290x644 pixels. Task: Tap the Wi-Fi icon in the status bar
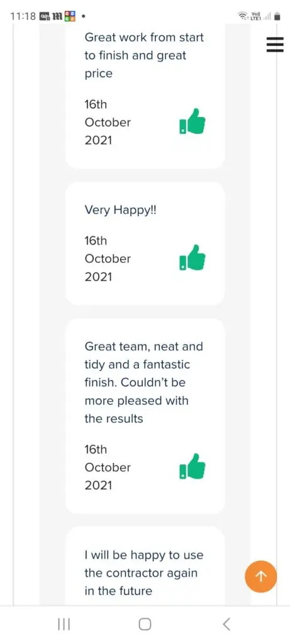point(242,16)
